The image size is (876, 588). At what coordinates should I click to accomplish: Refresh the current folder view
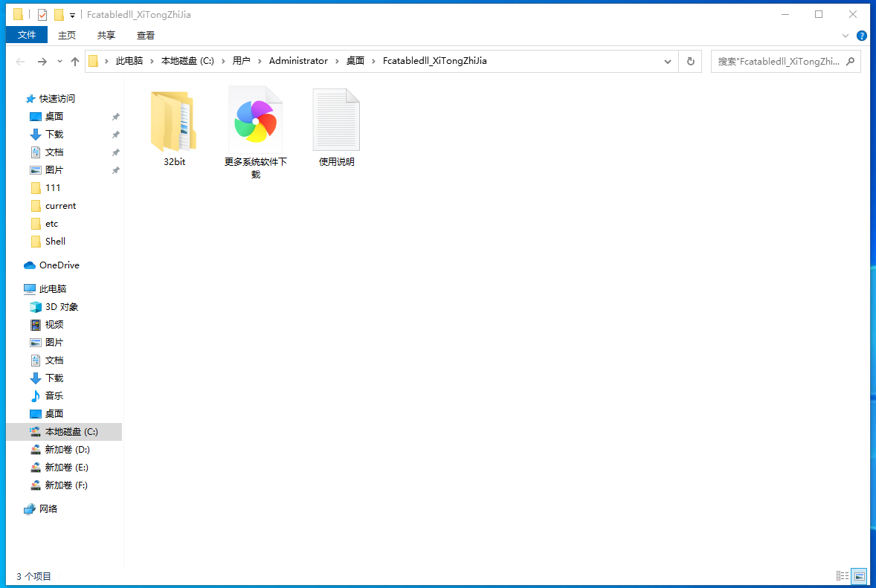point(691,62)
